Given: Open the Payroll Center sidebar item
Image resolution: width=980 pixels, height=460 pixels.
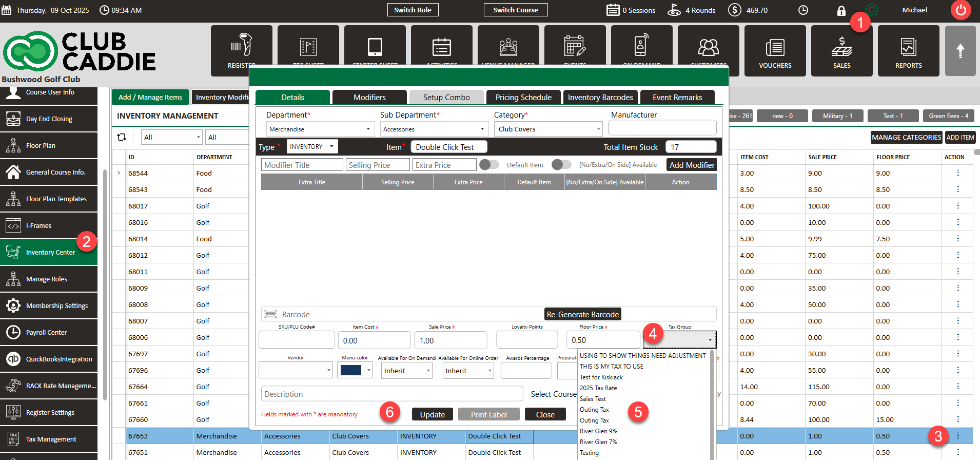Looking at the screenshot, I should click(49, 332).
